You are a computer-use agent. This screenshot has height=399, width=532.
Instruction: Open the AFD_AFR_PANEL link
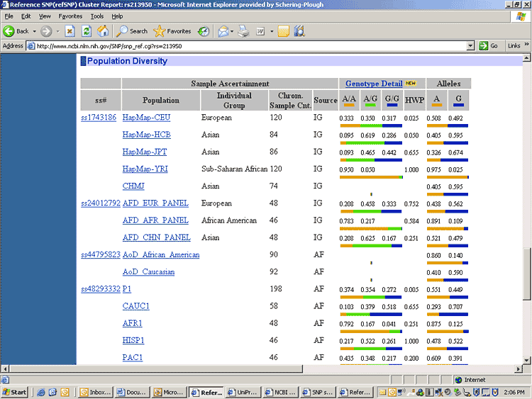tap(155, 220)
